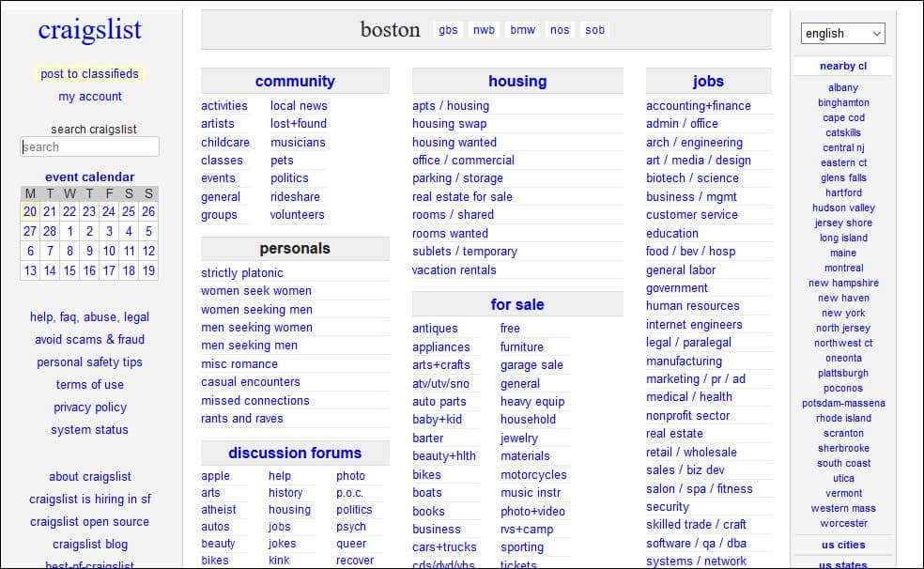Image resolution: width=924 pixels, height=569 pixels.
Task: Read personal safety tips
Action: click(x=89, y=362)
